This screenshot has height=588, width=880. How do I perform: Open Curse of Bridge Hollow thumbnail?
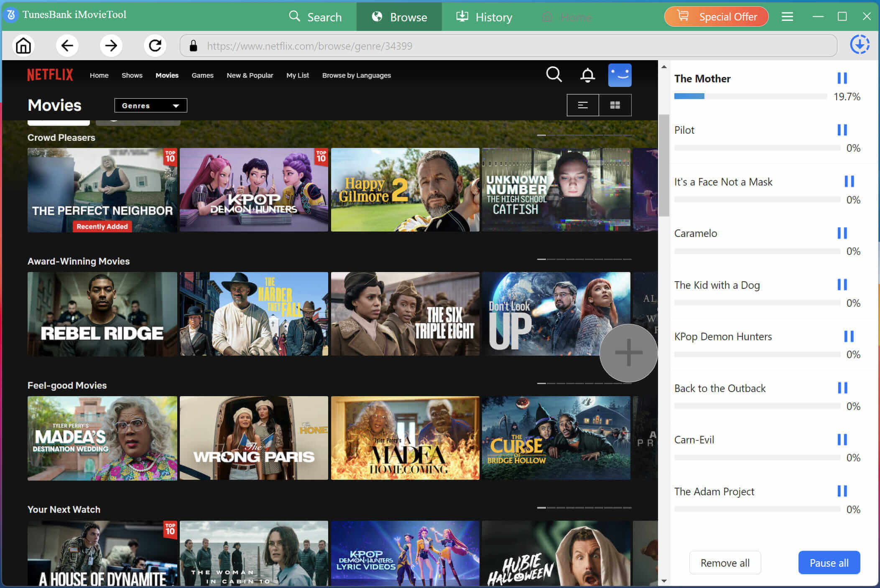pyautogui.click(x=556, y=438)
